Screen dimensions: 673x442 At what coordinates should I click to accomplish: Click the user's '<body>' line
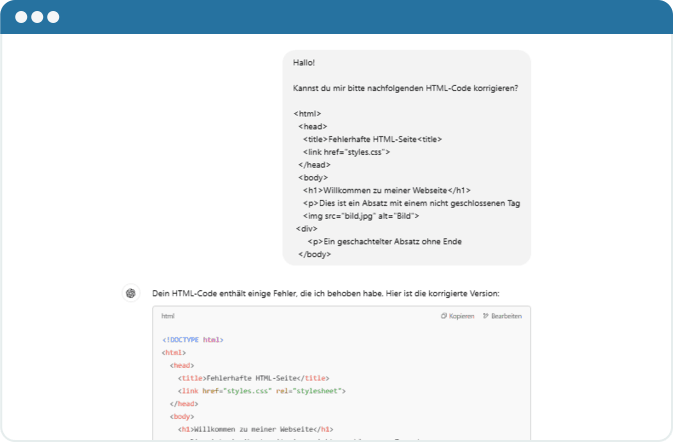coord(313,178)
